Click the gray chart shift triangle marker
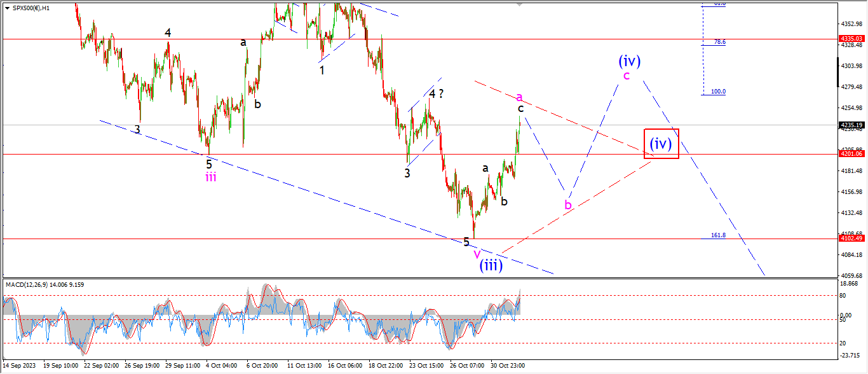 [x=520, y=4]
